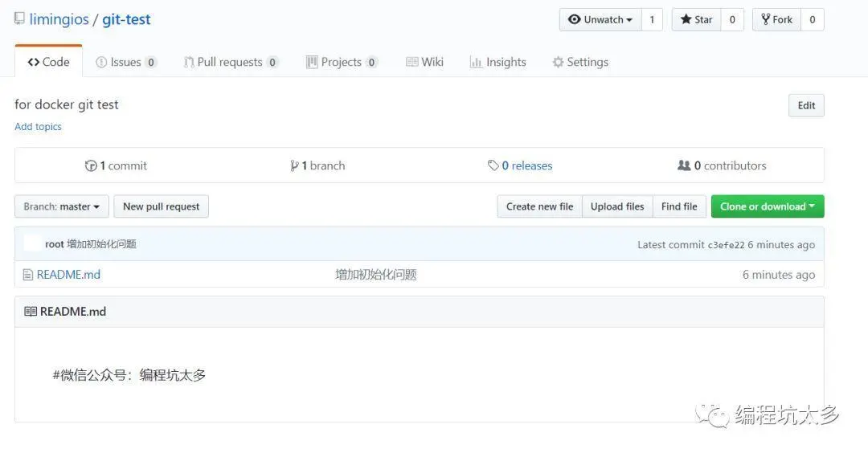
Task: Open the Wiki tab
Action: (x=424, y=62)
